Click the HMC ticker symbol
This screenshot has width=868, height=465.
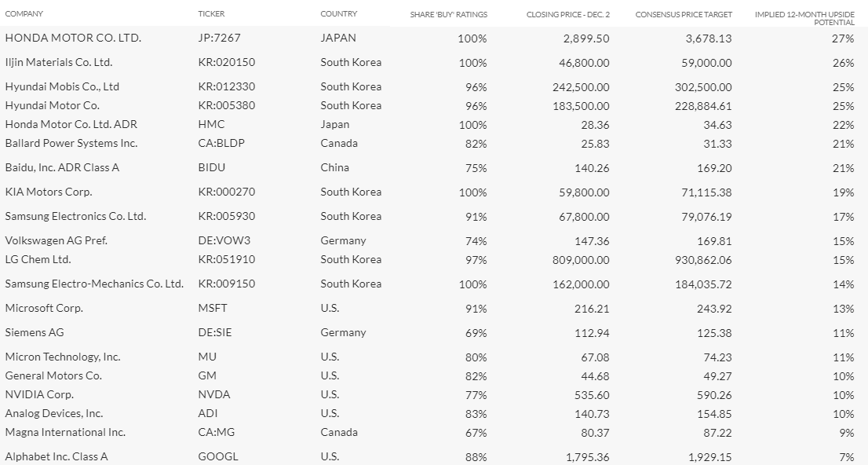point(211,124)
